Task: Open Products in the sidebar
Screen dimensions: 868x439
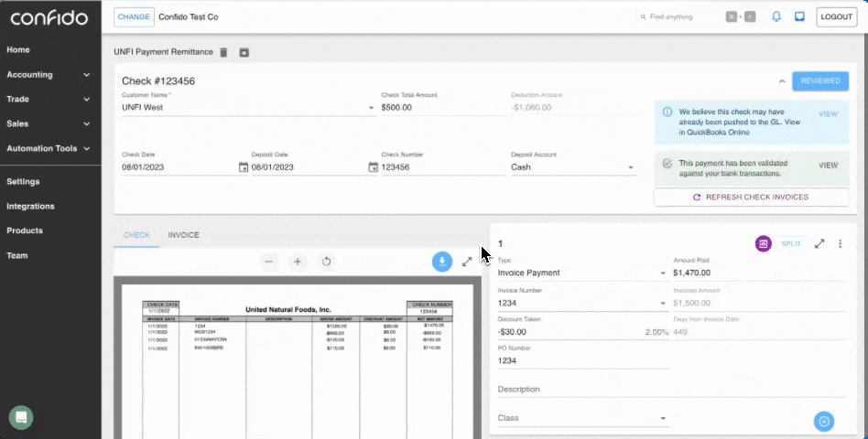Action: [x=25, y=230]
